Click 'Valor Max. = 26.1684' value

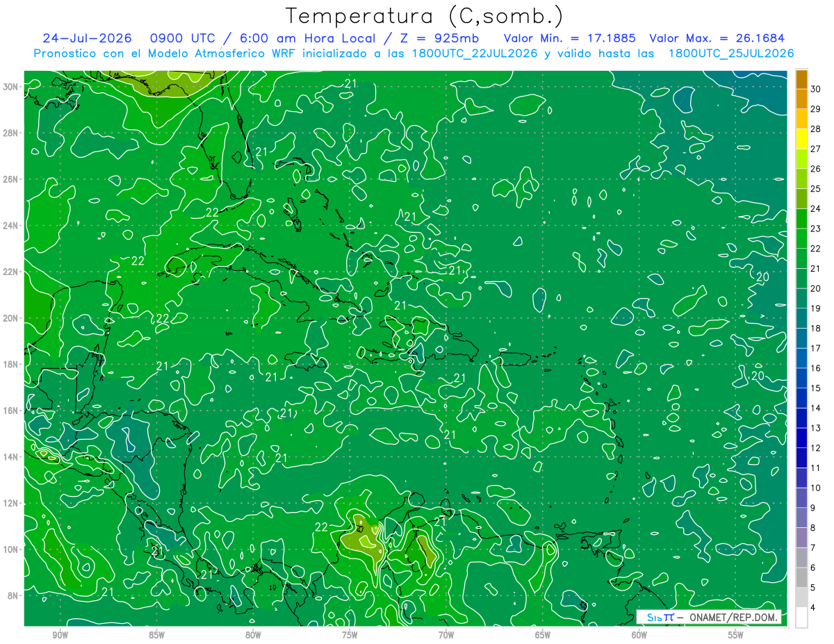718,38
